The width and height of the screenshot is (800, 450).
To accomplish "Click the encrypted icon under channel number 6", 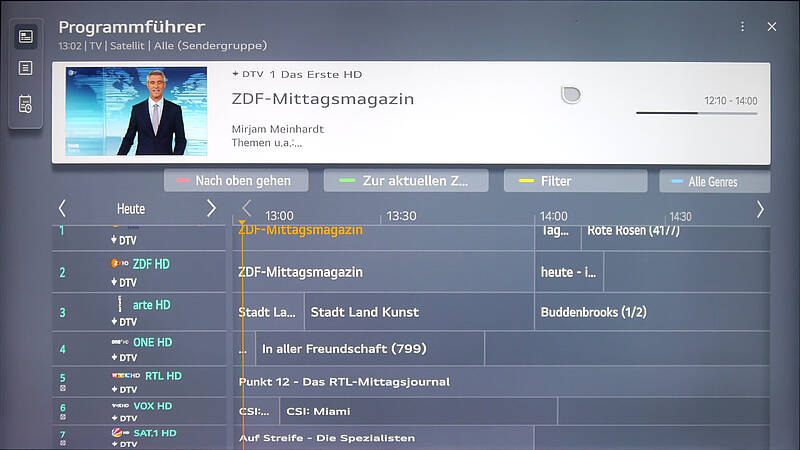I will pos(63,417).
